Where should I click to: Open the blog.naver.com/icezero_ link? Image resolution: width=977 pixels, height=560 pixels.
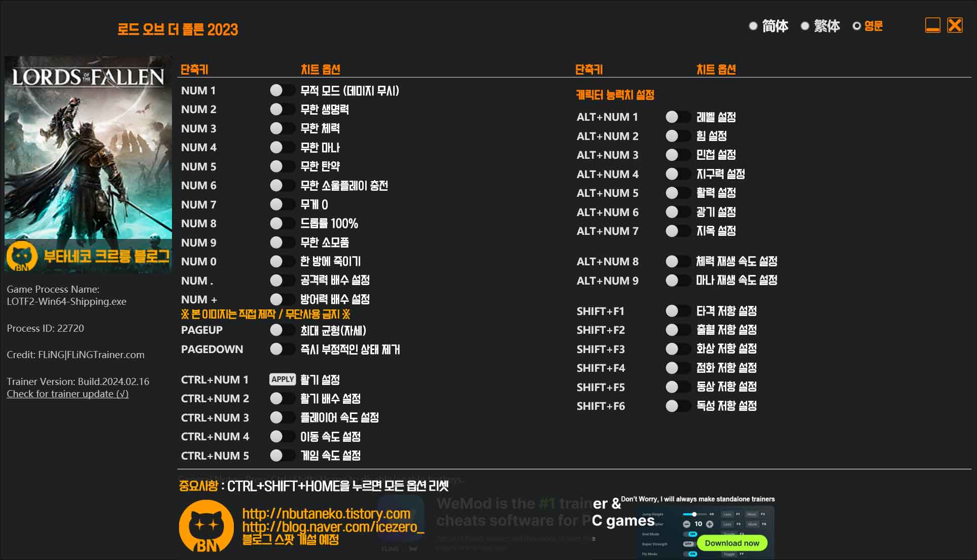[x=333, y=527]
